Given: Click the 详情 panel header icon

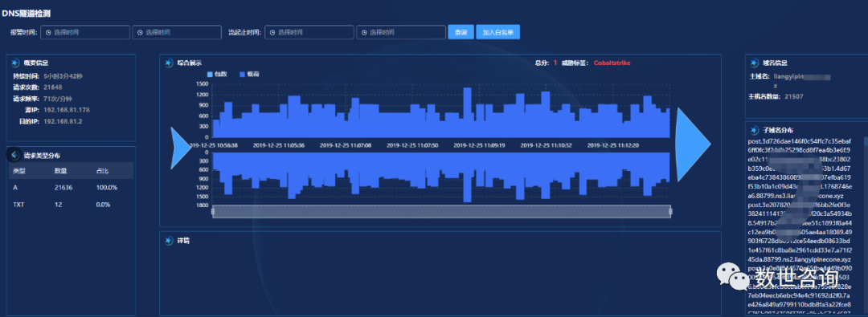Looking at the screenshot, I should tap(169, 241).
